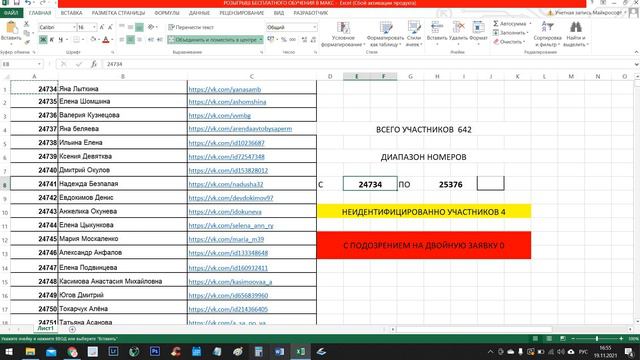Click the horizontal scrollbar at the bottom
Image resolution: width=640 pixels, height=360 pixels.
pyautogui.click(x=473, y=329)
